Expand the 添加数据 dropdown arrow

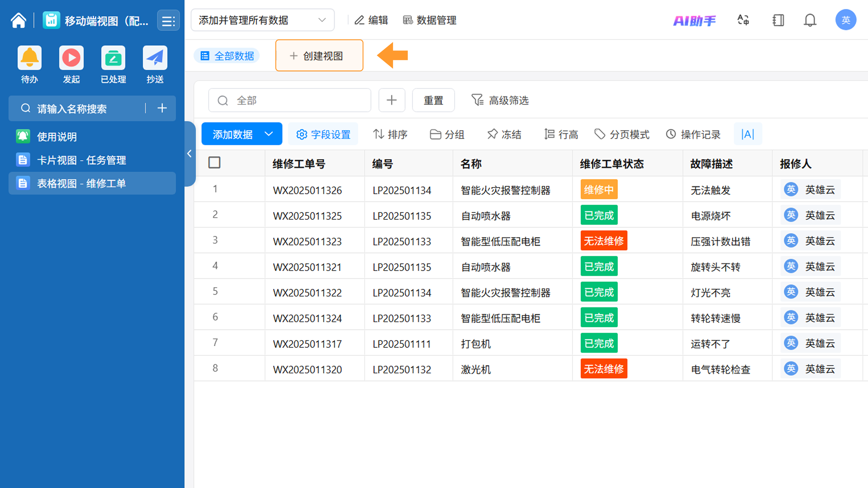(x=269, y=134)
